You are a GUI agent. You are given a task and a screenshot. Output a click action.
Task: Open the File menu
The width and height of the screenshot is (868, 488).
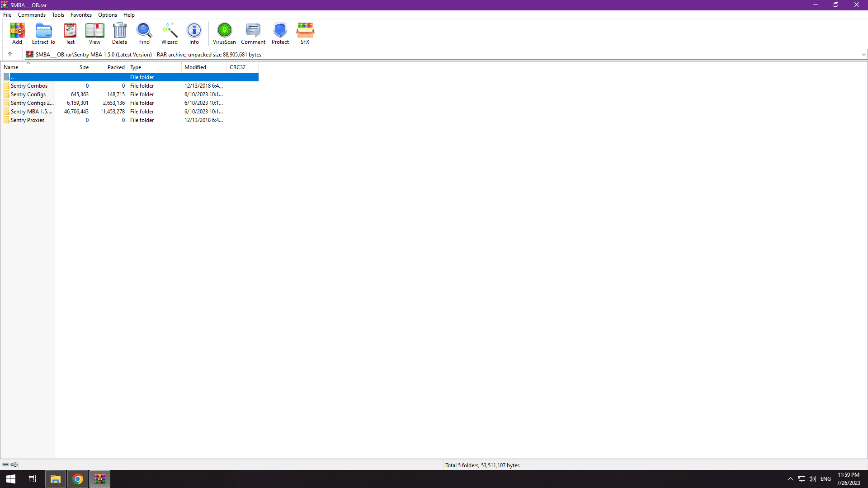(x=7, y=15)
